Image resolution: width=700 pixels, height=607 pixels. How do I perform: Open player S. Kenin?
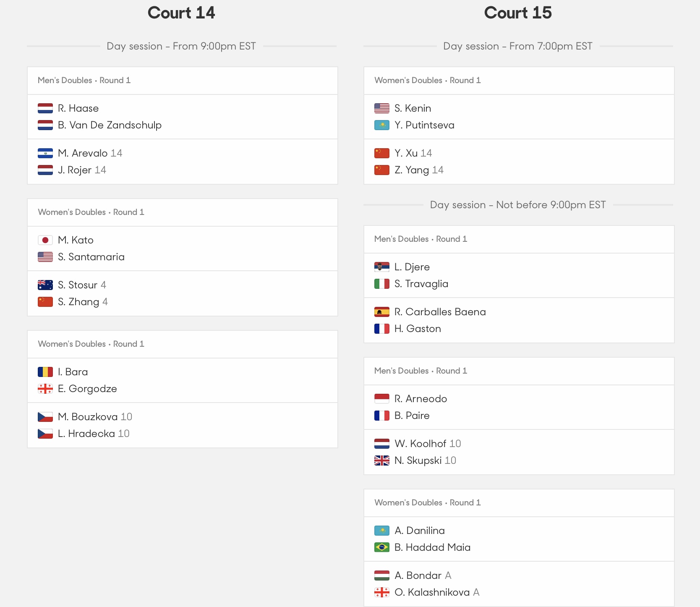tap(413, 108)
